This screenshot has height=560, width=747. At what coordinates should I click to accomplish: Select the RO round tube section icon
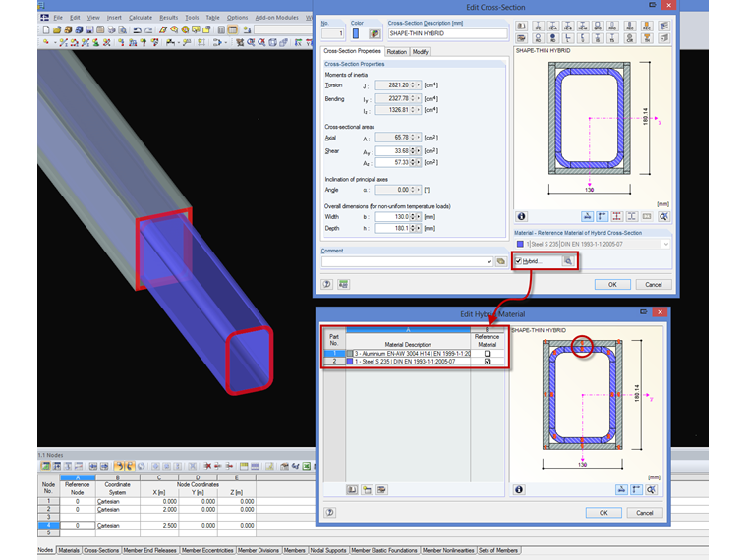click(538, 38)
